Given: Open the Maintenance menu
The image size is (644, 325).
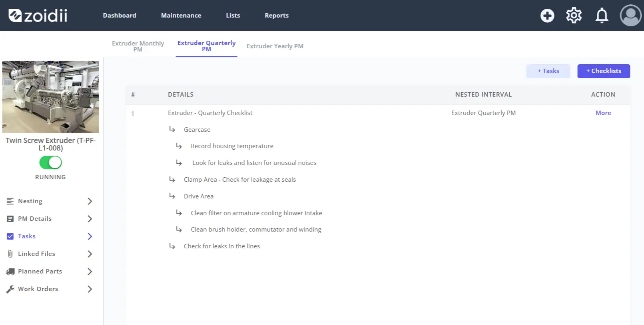Looking at the screenshot, I should 181,16.
